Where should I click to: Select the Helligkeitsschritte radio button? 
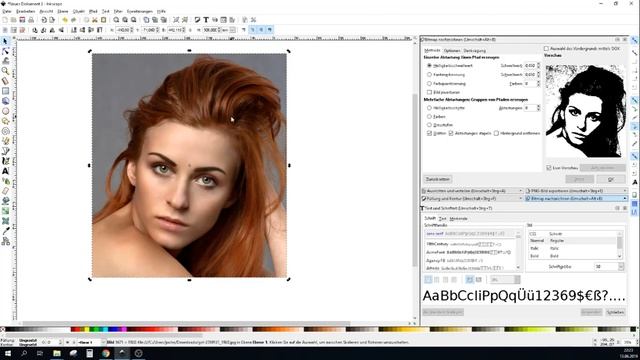(429, 108)
